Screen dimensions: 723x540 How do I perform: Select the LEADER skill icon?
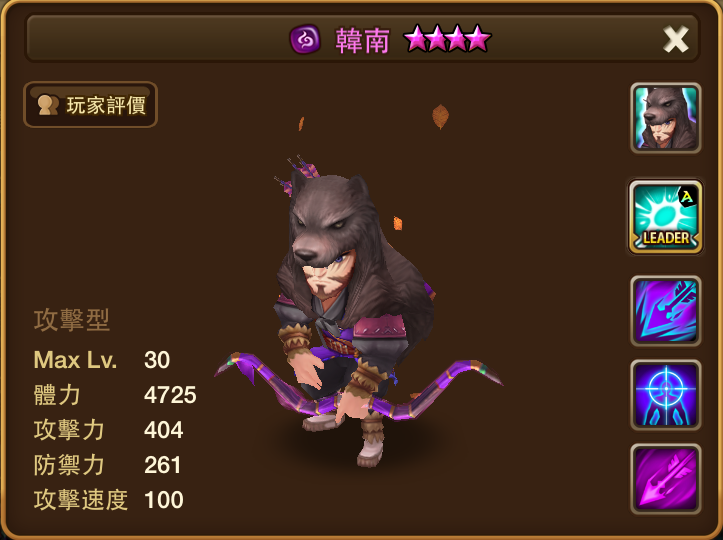tap(665, 217)
